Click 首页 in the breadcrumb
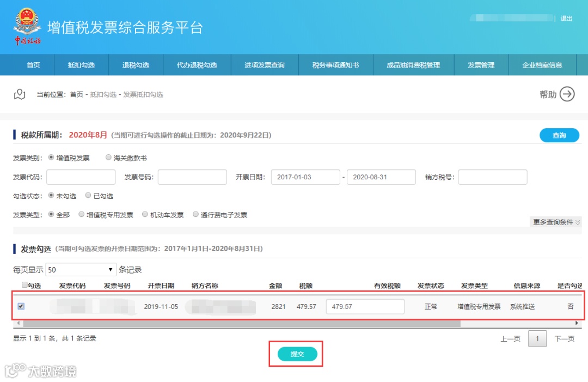The height and width of the screenshot is (382, 588). coord(77,95)
